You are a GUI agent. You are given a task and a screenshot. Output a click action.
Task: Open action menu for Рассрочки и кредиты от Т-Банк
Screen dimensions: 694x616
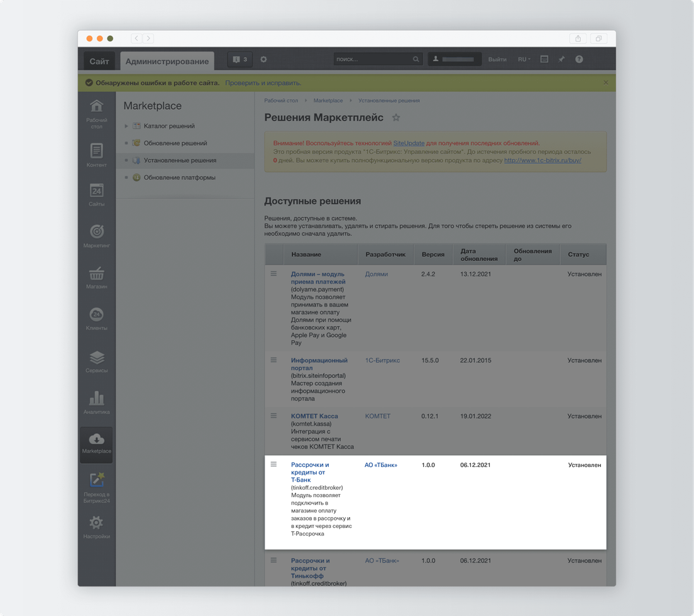click(273, 465)
